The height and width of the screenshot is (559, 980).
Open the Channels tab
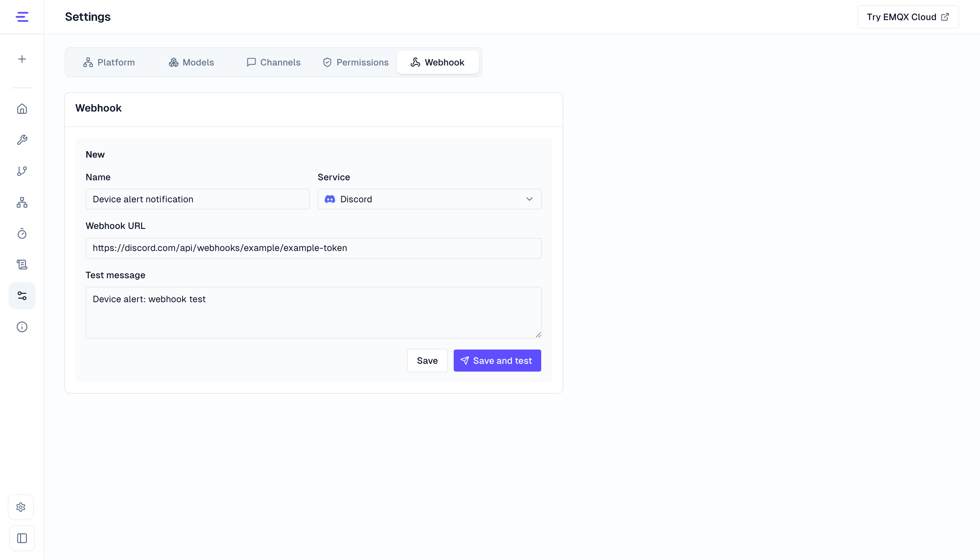274,62
